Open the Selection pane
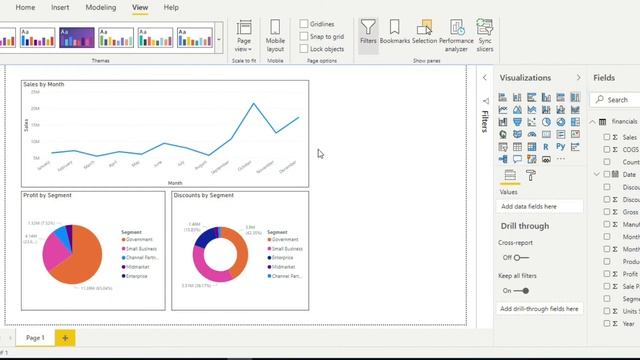This screenshot has height=360, width=640. click(x=424, y=32)
